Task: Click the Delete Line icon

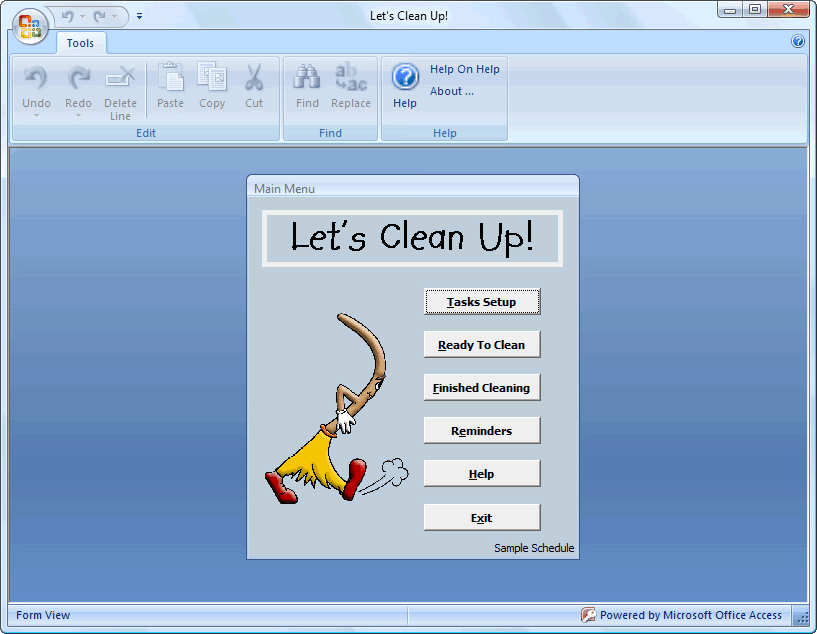Action: [120, 78]
